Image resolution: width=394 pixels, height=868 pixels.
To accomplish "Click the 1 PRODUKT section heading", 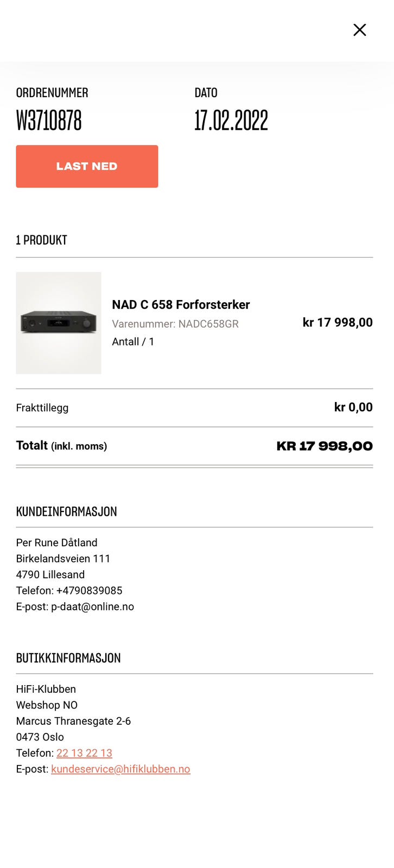I will (42, 240).
